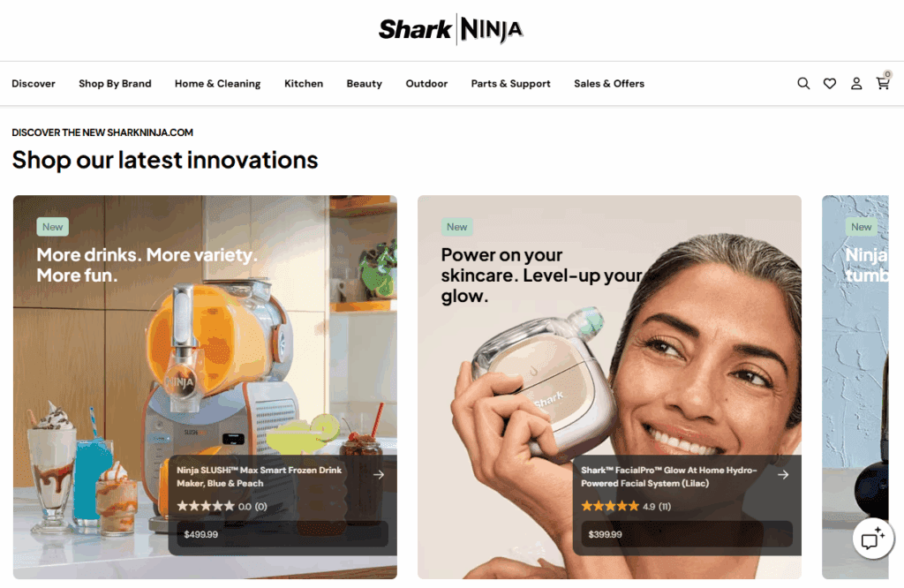Click the arrow on Ninja SLUSHi card
Viewport: 904px width, 588px height.
[379, 474]
